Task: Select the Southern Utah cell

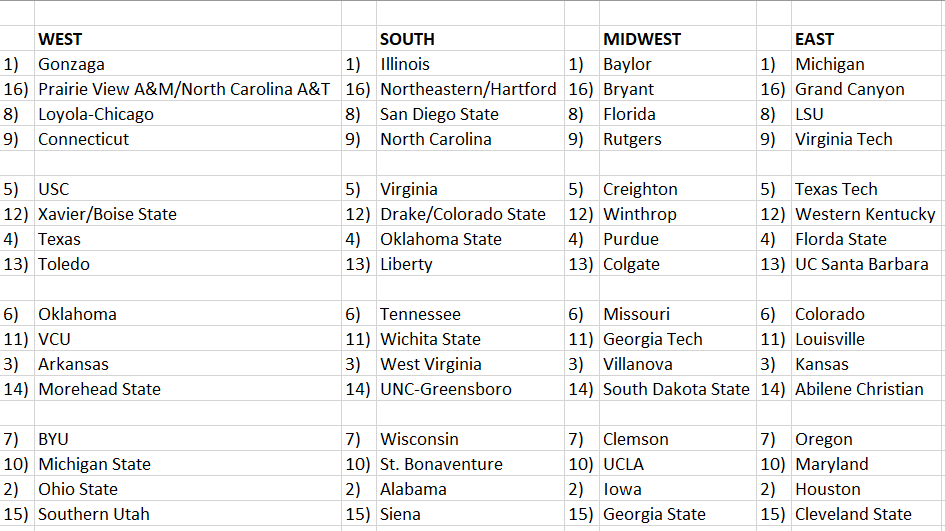Action: click(x=94, y=514)
